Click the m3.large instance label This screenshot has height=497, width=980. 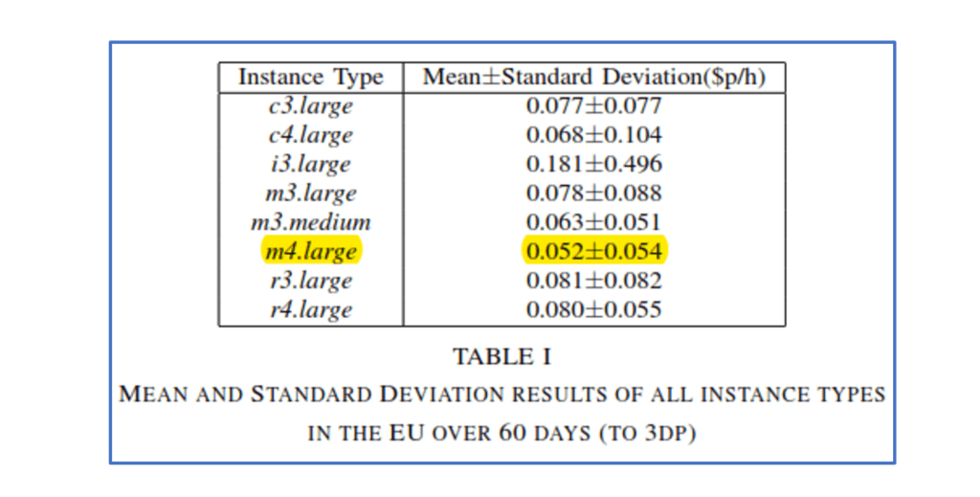pyautogui.click(x=311, y=193)
